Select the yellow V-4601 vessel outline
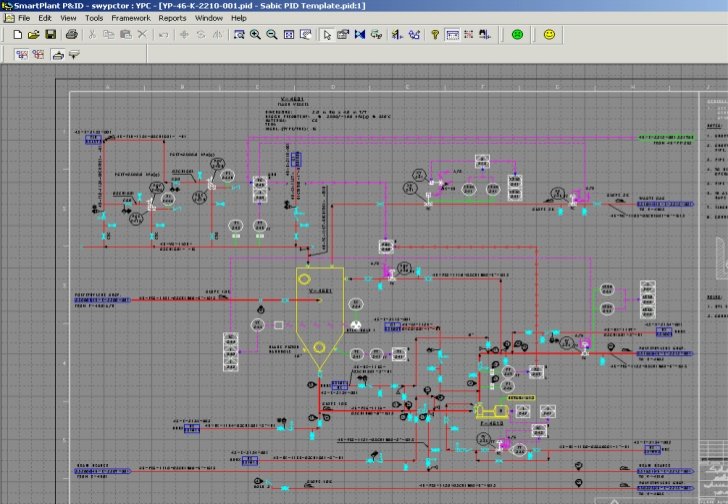The width and height of the screenshot is (728, 504). pyautogui.click(x=320, y=320)
